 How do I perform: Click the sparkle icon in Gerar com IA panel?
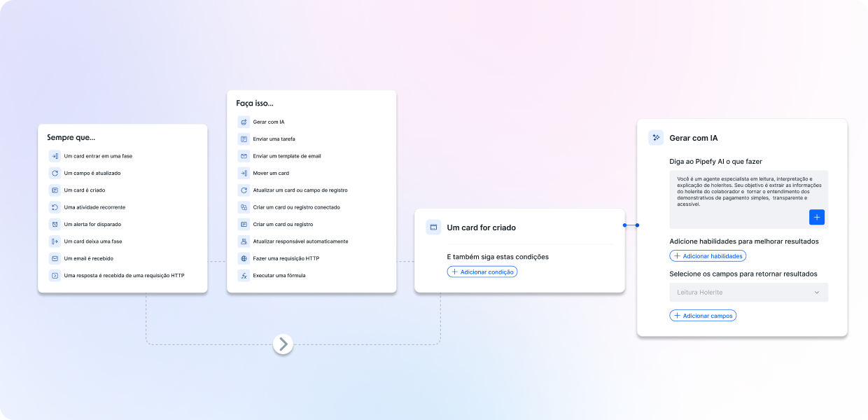tap(656, 138)
